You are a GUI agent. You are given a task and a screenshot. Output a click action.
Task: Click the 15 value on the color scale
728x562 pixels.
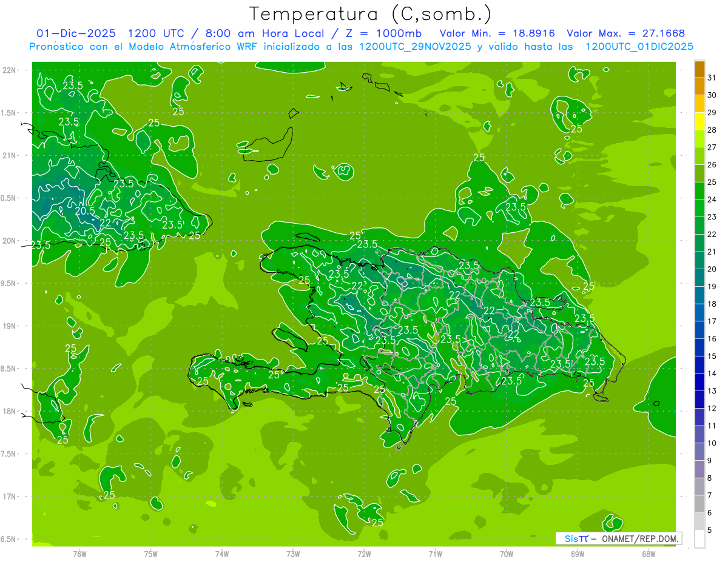tap(712, 356)
